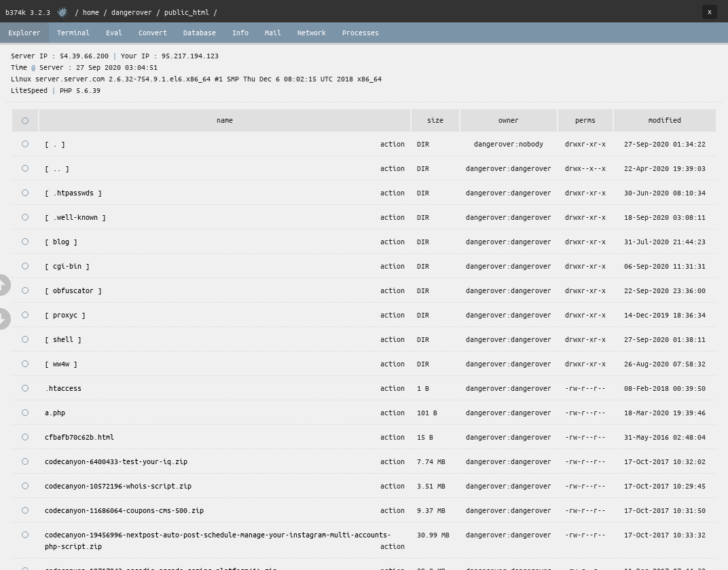The width and height of the screenshot is (728, 570).
Task: Navigate to the parent [ .. ] directory
Action: coord(57,168)
